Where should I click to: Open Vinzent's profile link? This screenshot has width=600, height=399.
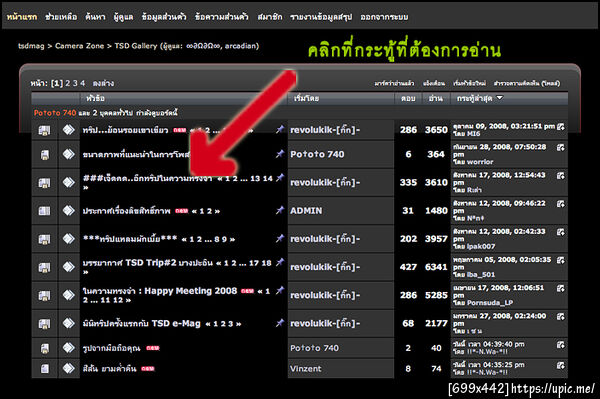(x=305, y=369)
